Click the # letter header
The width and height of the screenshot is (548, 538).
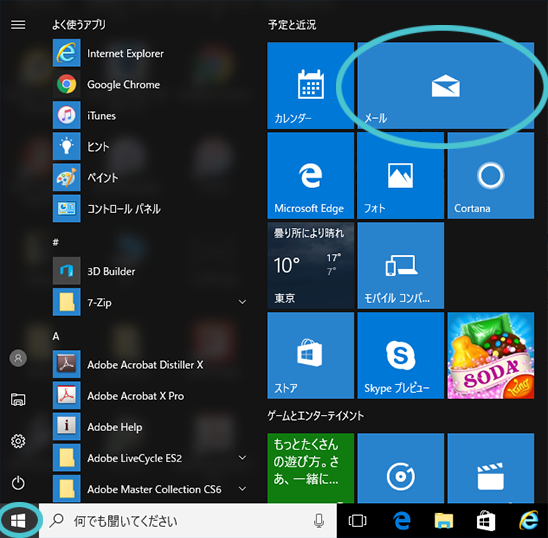click(56, 242)
